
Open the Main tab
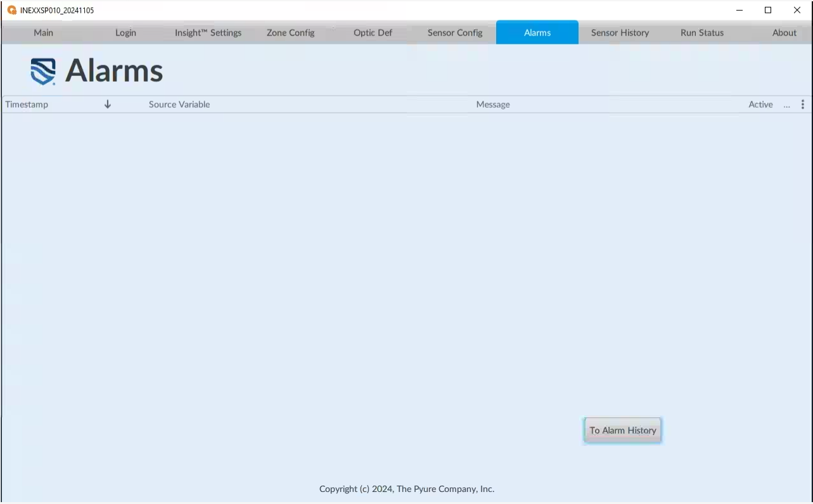(x=43, y=33)
